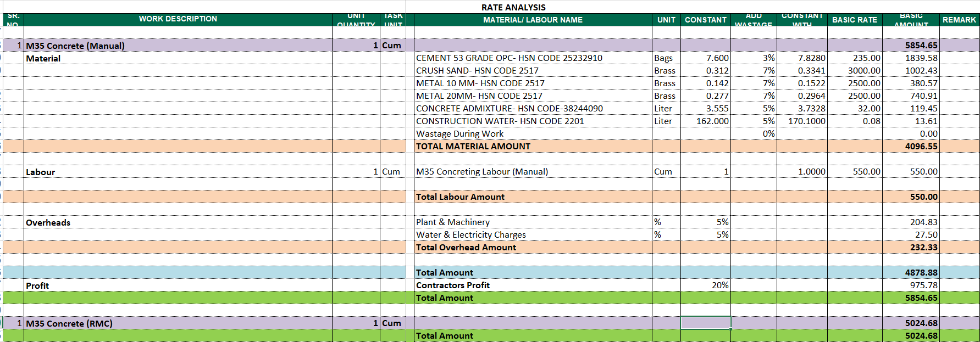The height and width of the screenshot is (342, 980).
Task: Click Water & Electricity Charges cell
Action: [x=533, y=235]
